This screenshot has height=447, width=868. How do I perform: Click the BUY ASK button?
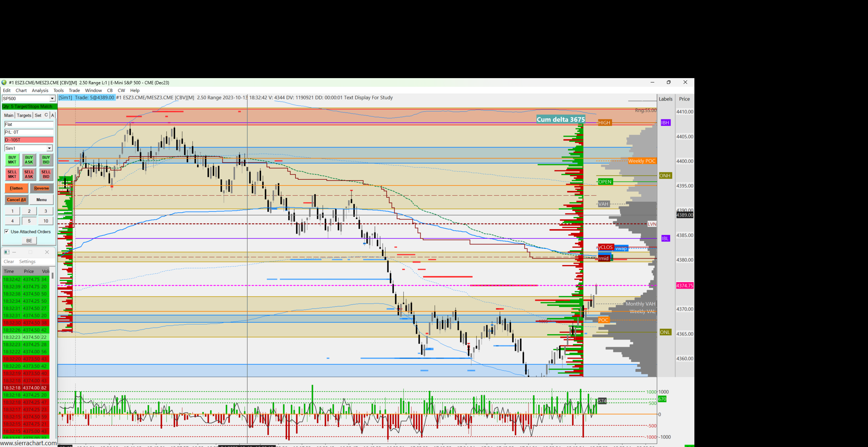click(x=29, y=160)
